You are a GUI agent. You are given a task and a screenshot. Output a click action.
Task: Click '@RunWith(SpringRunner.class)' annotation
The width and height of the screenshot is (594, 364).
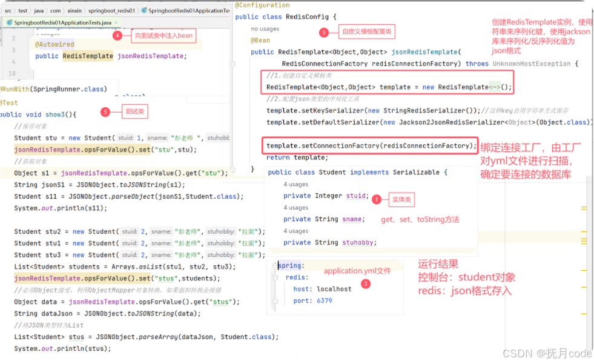(53, 90)
